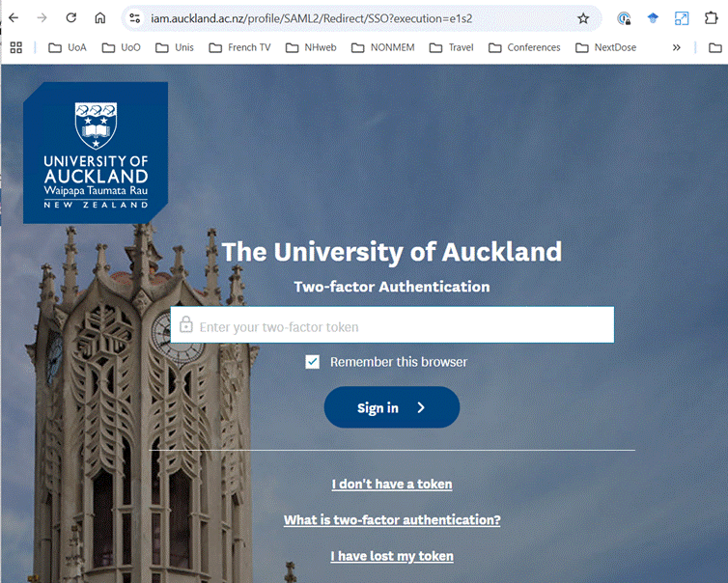Open the French TV bookmark folder
728x583 pixels.
pos(239,47)
